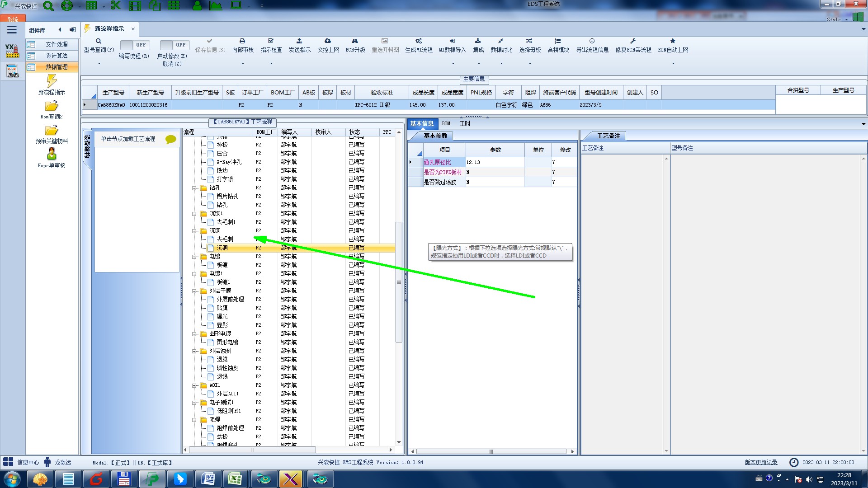868x488 pixels.
Task: Select the 曝光 process tree item
Action: 222,316
